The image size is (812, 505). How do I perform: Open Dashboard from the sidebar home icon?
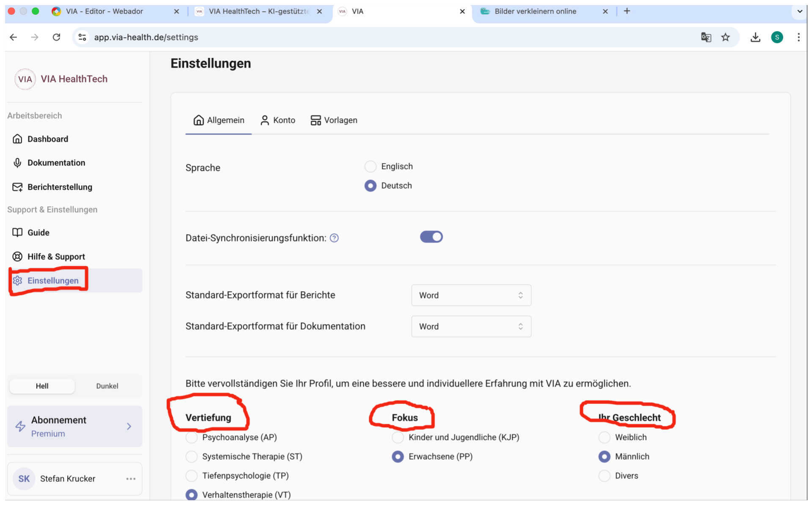(17, 139)
